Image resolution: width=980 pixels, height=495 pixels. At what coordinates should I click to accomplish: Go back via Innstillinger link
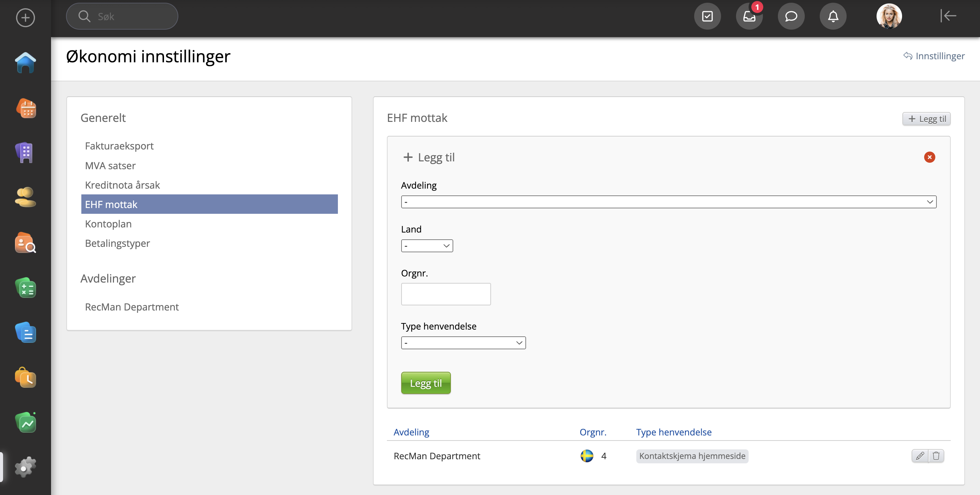[934, 56]
